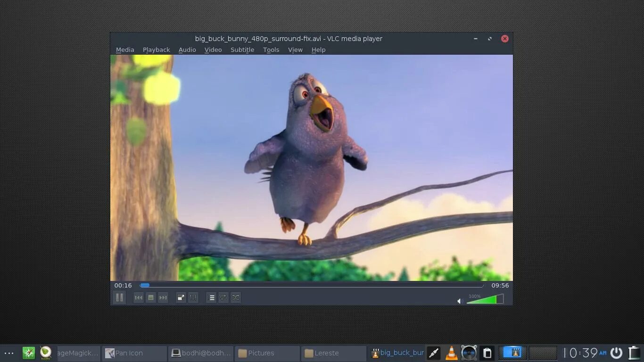Switch to first virtual desktop pager
Screen dimensions: 644x362
coord(512,353)
